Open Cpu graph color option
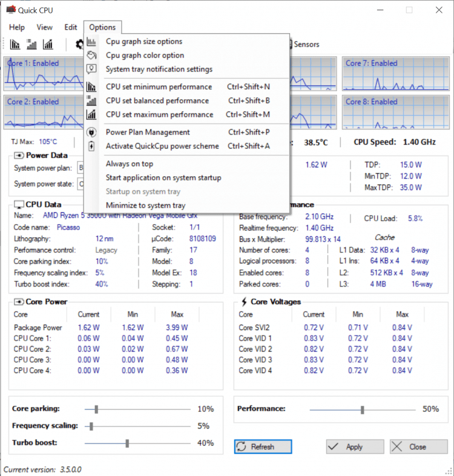The height and width of the screenshot is (476, 454). point(145,56)
